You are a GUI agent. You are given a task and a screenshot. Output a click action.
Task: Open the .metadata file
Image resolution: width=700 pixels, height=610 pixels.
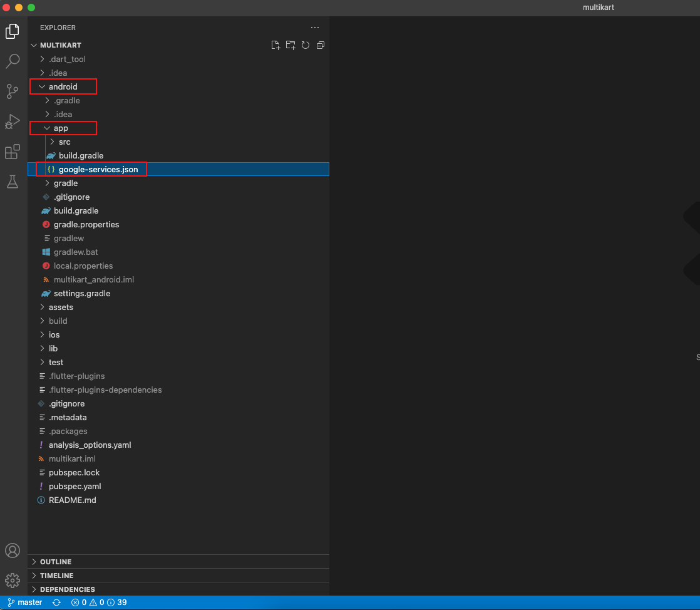pyautogui.click(x=178, y=417)
